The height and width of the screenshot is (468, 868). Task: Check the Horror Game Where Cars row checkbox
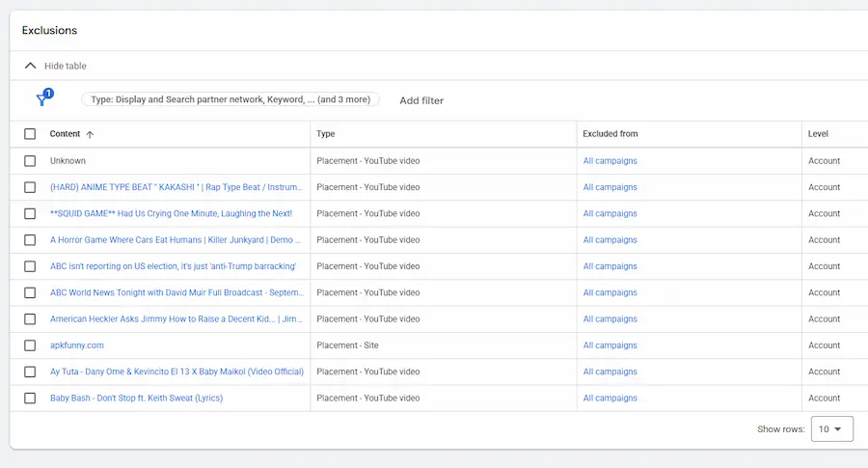coord(30,240)
